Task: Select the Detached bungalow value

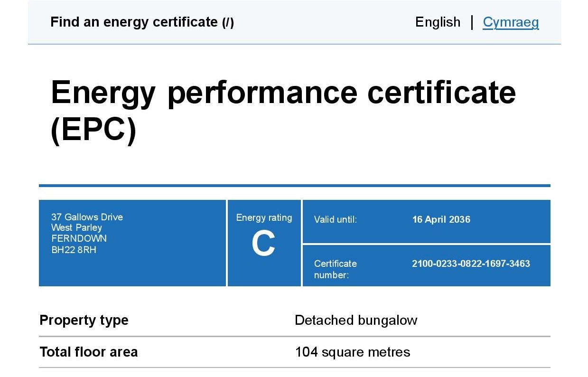Action: 356,320
